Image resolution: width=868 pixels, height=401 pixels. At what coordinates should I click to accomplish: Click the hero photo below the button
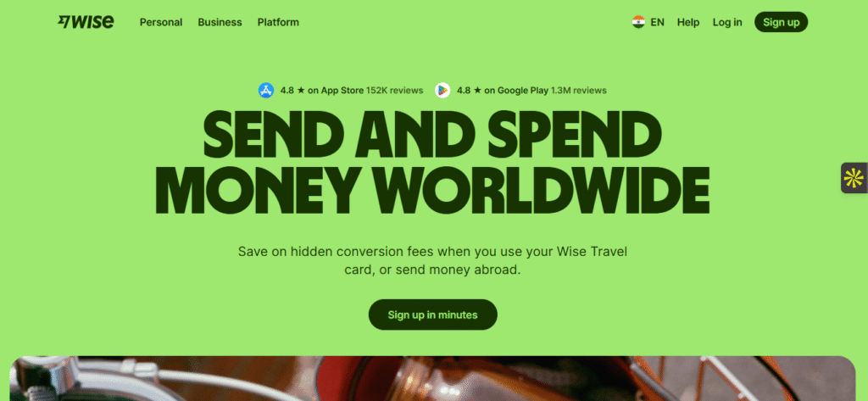coord(433,378)
